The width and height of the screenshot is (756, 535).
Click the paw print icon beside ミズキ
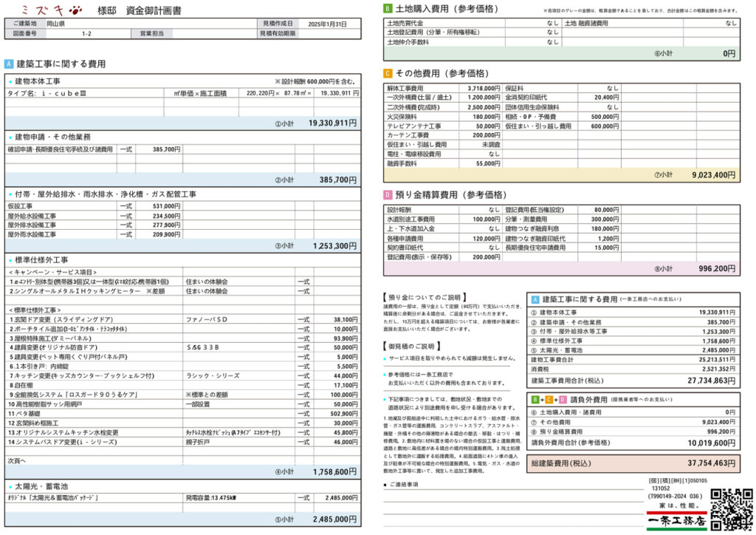coord(75,10)
